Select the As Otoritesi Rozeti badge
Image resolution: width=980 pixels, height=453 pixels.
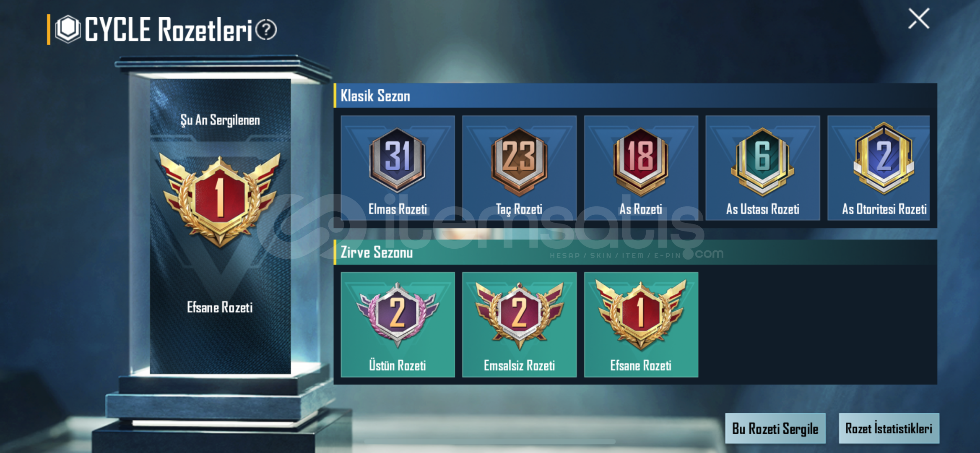pos(879,168)
